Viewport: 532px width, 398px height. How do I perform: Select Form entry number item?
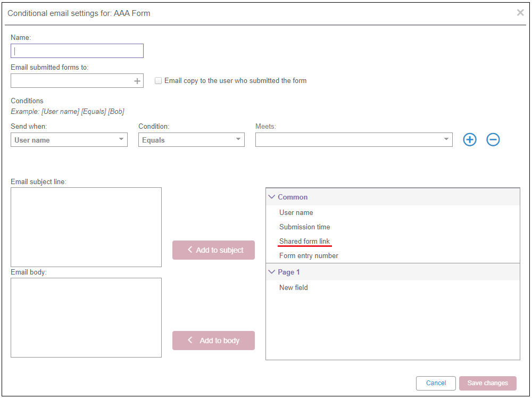coord(309,255)
